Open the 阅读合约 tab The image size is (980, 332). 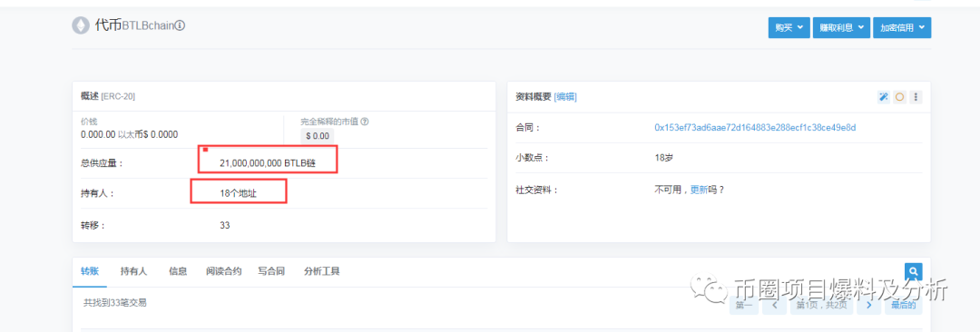(224, 271)
